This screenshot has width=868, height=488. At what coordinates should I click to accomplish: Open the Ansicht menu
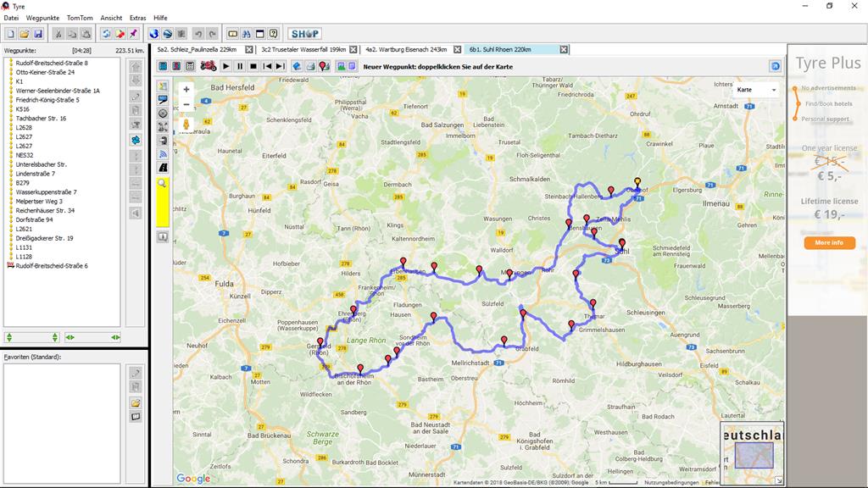coord(111,18)
